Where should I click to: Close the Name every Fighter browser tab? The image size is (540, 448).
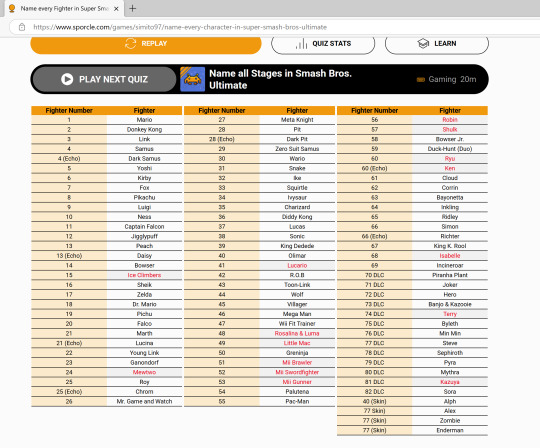(x=116, y=9)
